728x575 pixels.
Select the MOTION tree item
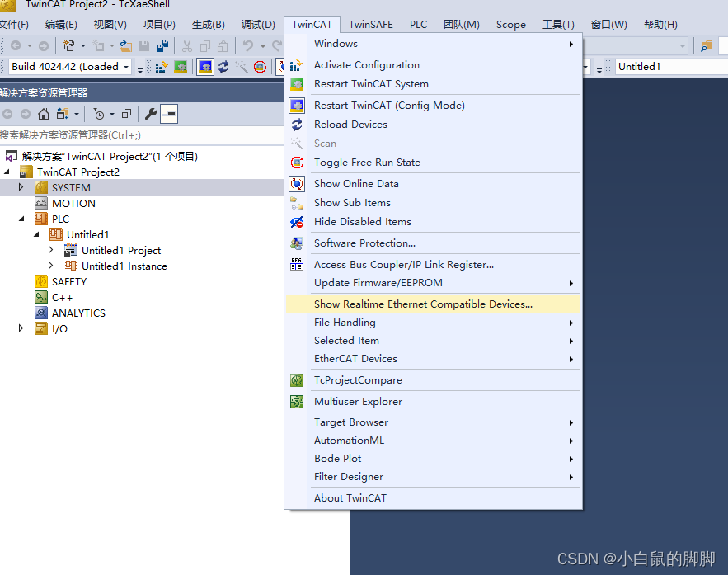coord(73,204)
